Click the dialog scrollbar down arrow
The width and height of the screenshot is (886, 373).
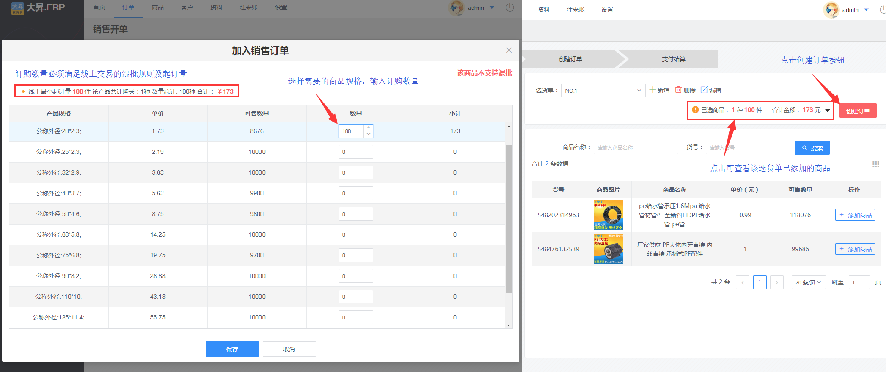pos(509,325)
